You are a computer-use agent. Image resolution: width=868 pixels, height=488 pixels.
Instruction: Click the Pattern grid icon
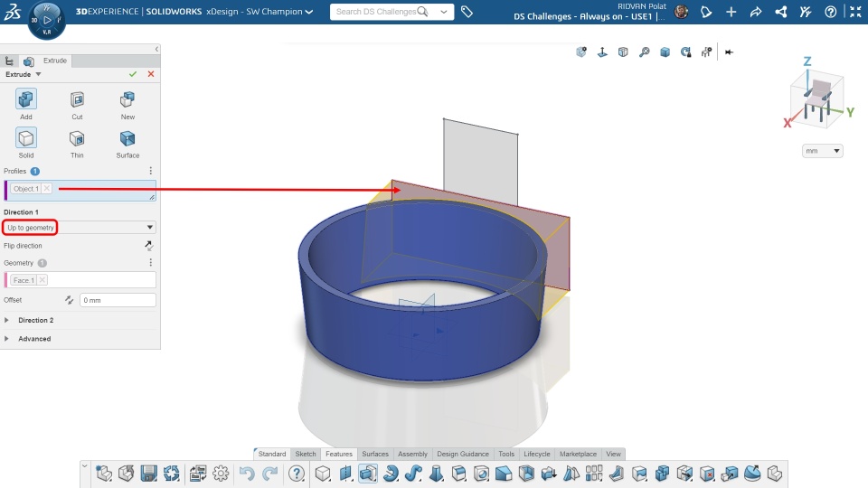(594, 474)
